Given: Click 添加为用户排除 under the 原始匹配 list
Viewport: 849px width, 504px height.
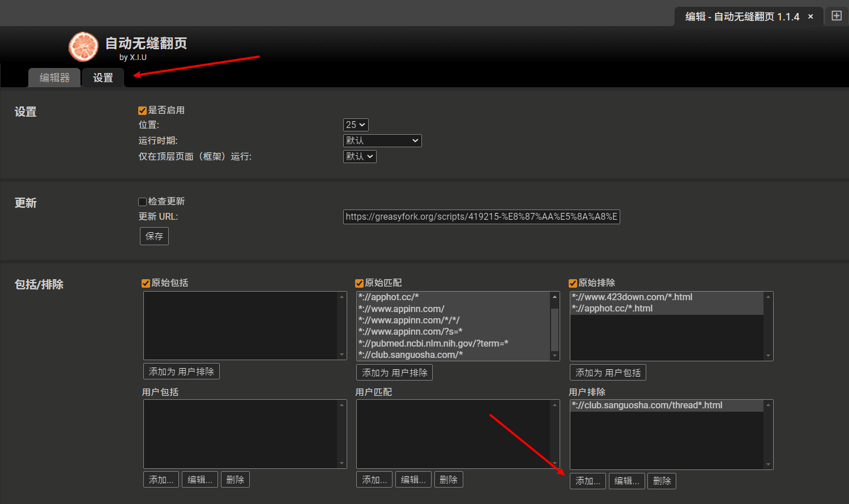Looking at the screenshot, I should click(x=394, y=373).
